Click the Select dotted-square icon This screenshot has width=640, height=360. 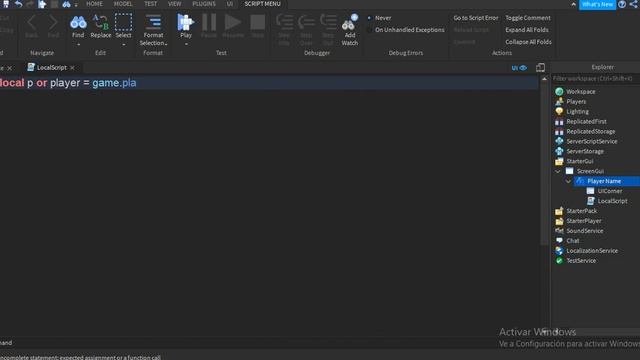click(x=123, y=22)
